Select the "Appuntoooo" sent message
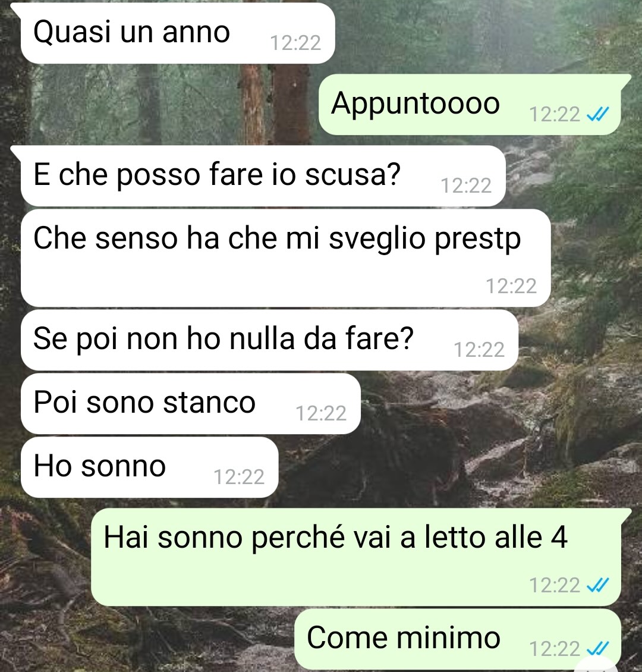This screenshot has width=642, height=672. (x=470, y=105)
